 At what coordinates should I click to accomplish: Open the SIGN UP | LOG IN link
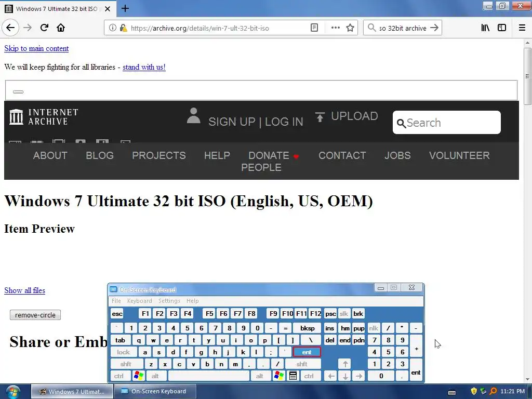click(256, 122)
